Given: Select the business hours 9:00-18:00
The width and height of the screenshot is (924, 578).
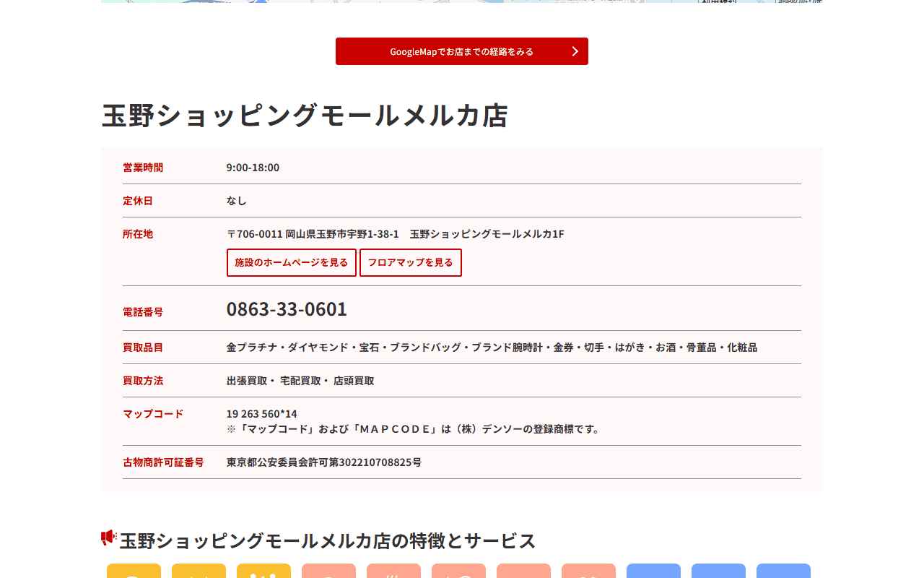Looking at the screenshot, I should [253, 168].
